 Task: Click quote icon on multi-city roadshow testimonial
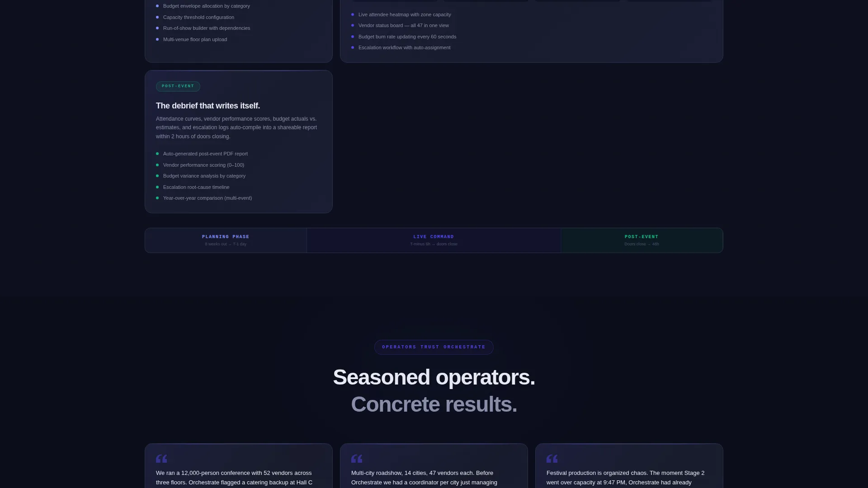click(x=357, y=459)
